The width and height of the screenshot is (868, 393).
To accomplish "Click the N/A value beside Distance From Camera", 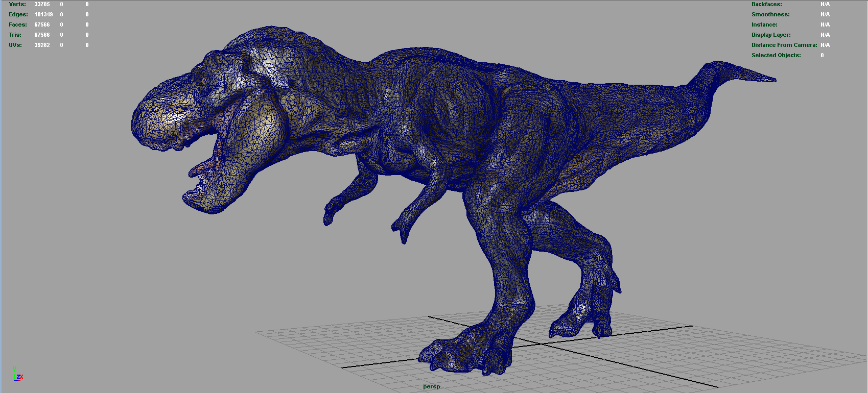I will pos(825,45).
